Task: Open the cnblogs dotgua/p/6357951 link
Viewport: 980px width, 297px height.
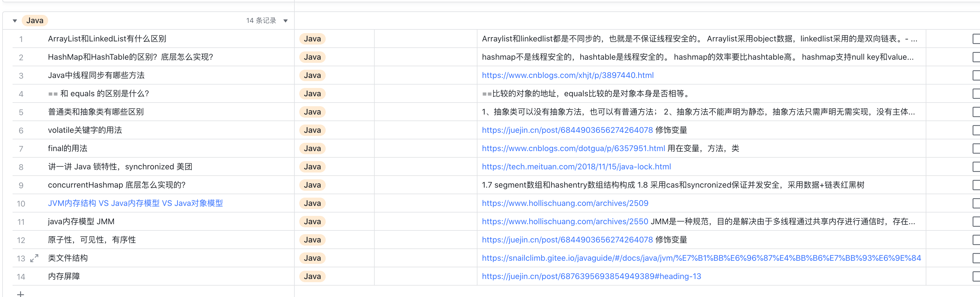Action: click(573, 148)
